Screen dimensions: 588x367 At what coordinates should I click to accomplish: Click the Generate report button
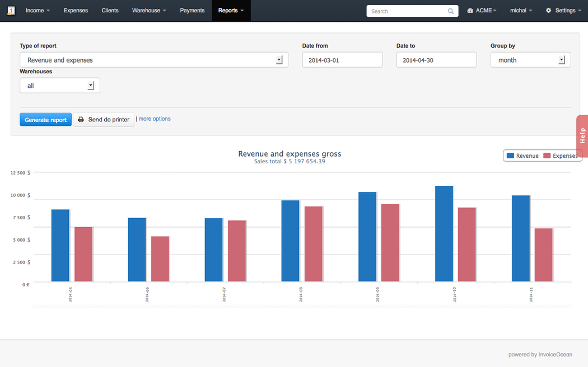click(x=45, y=120)
